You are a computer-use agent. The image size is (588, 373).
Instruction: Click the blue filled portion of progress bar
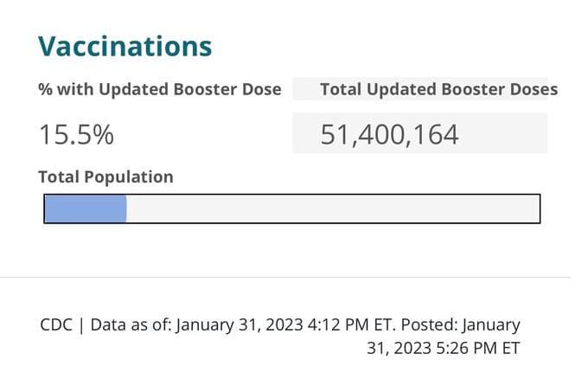[86, 209]
